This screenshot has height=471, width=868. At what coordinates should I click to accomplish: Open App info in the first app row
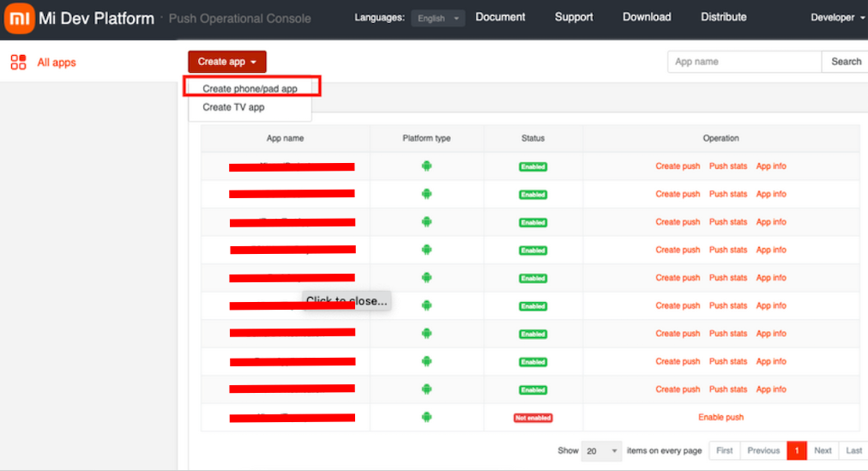pyautogui.click(x=771, y=166)
